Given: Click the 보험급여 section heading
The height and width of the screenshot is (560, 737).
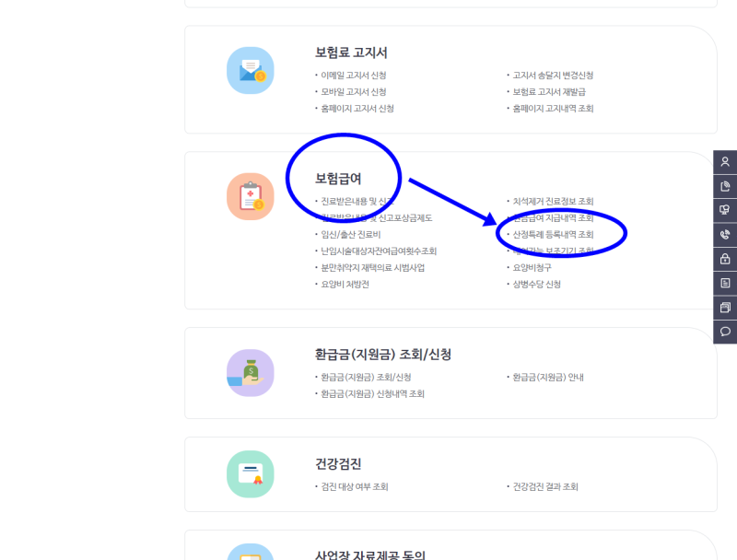Looking at the screenshot, I should (338, 178).
